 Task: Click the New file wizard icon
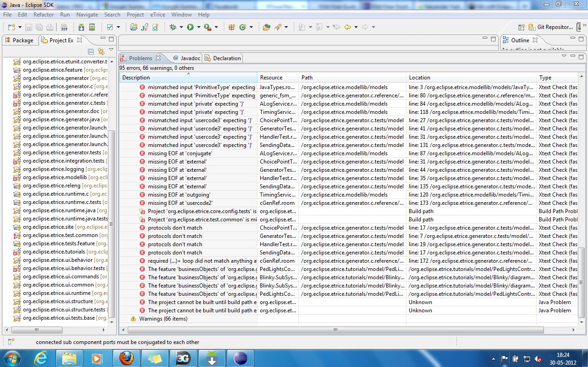click(11, 27)
